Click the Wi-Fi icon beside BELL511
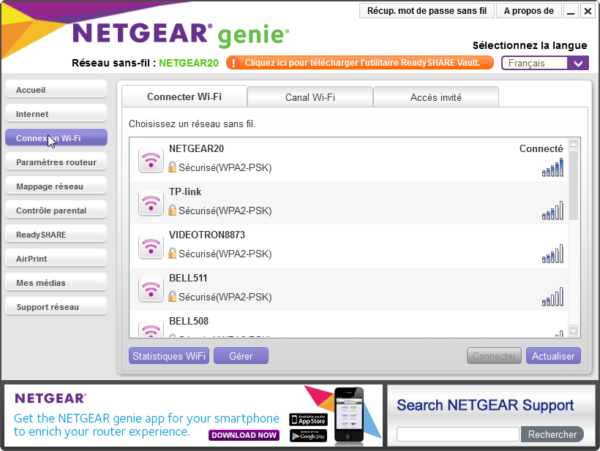Screen dimensions: 600x451 (151, 289)
